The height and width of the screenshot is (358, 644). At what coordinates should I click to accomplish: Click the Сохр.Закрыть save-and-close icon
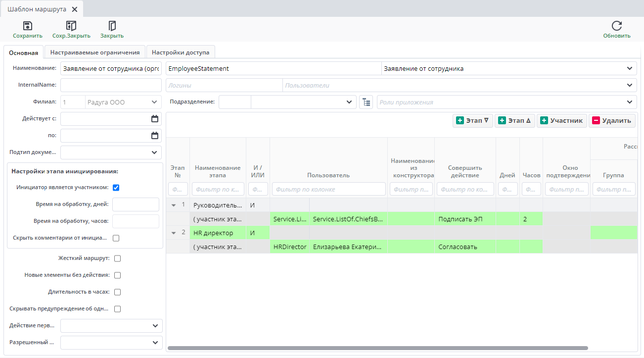pos(71,26)
